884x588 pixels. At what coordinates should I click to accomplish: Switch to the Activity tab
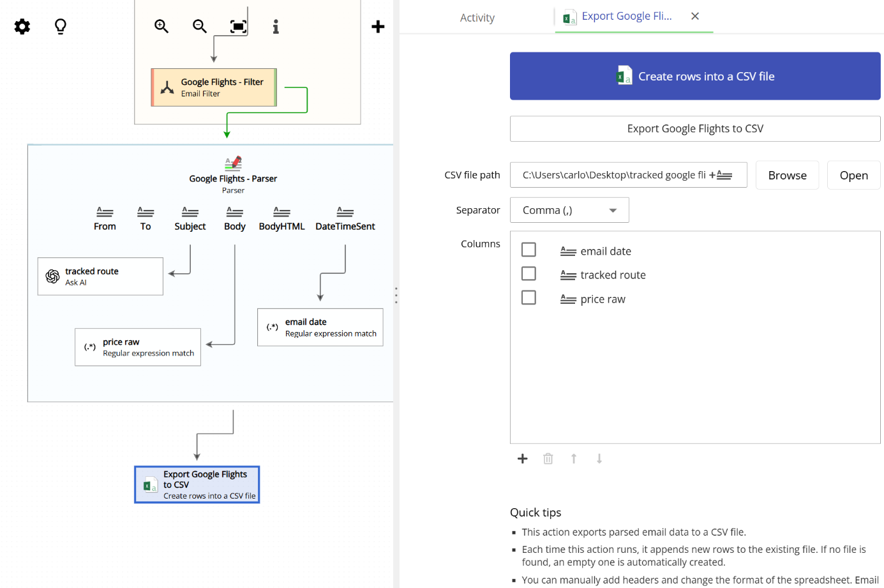[x=477, y=17]
